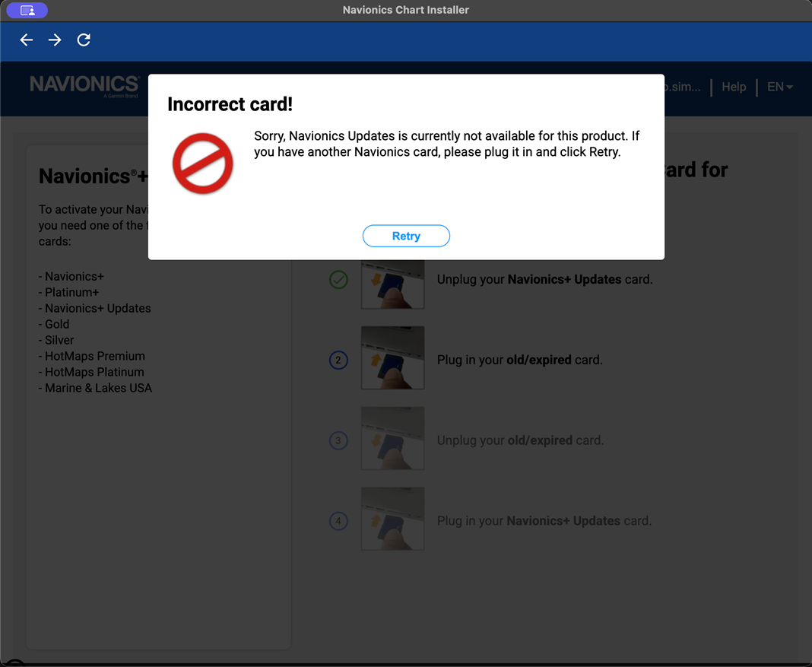
Task: Click '- Platinum+' list entry
Action: pos(69,293)
